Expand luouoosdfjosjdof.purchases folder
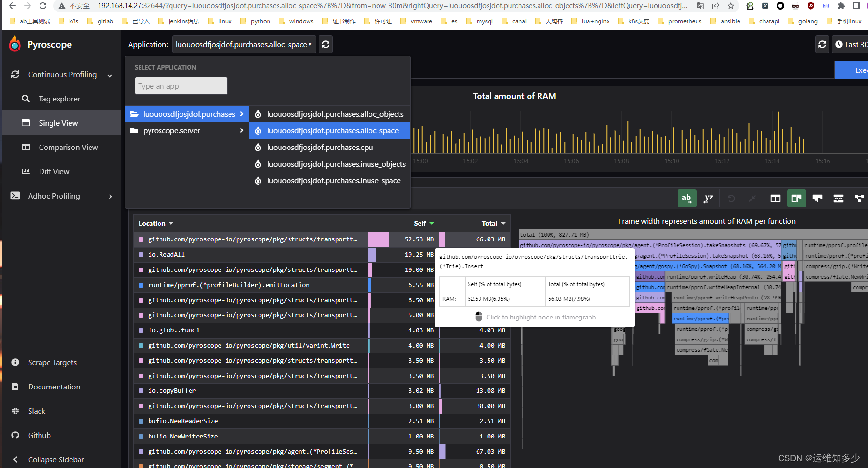The height and width of the screenshot is (468, 868). click(187, 114)
